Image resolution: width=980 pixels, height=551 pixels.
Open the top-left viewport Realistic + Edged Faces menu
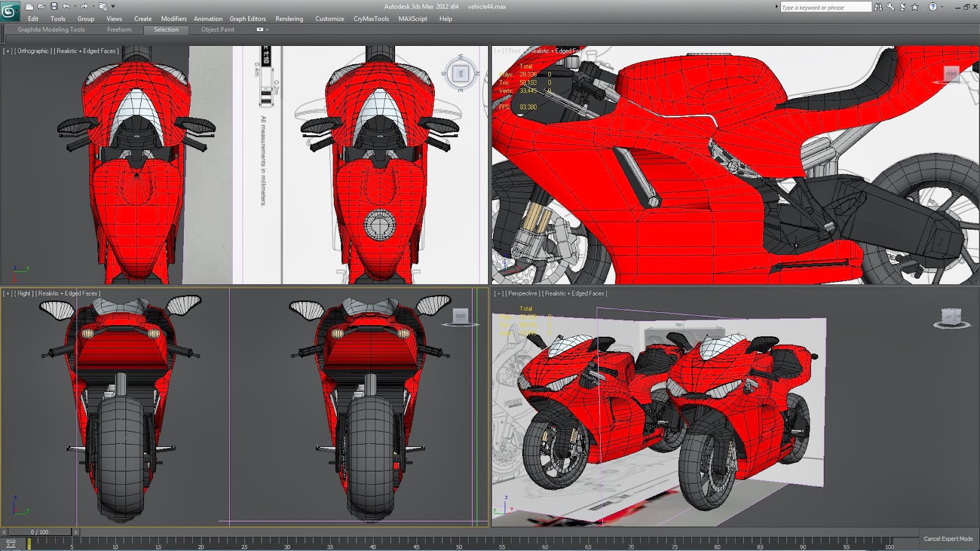click(x=86, y=51)
